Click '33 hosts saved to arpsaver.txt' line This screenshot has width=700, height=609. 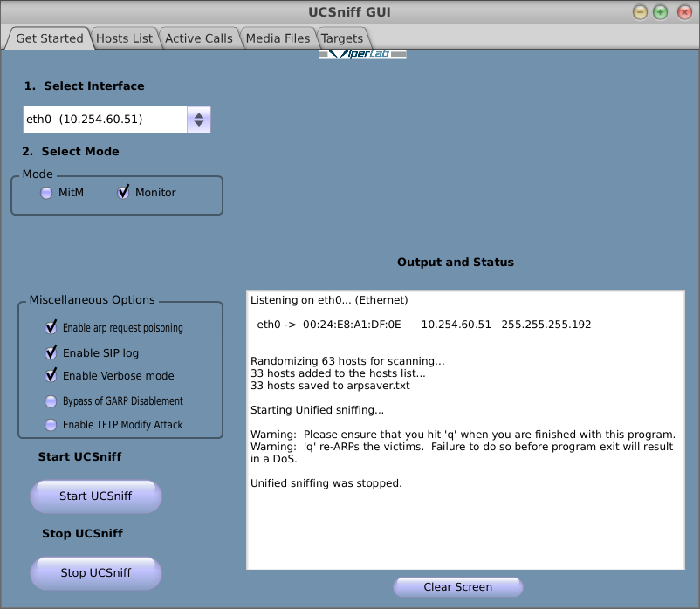330,386
